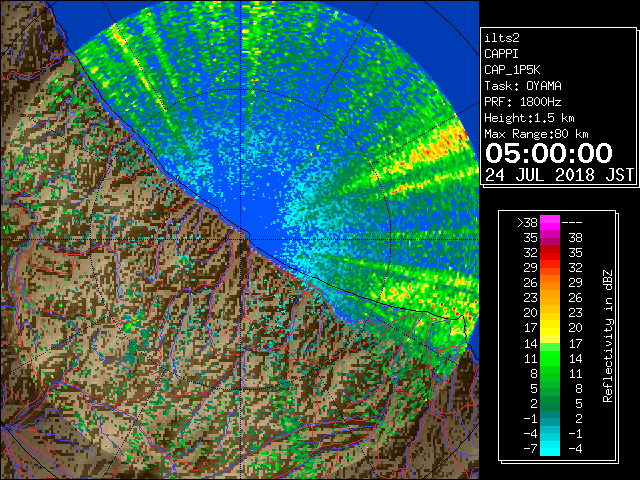Click the green 8 dBZ legend color
Viewport: 640px width, 480px height.
[550, 373]
